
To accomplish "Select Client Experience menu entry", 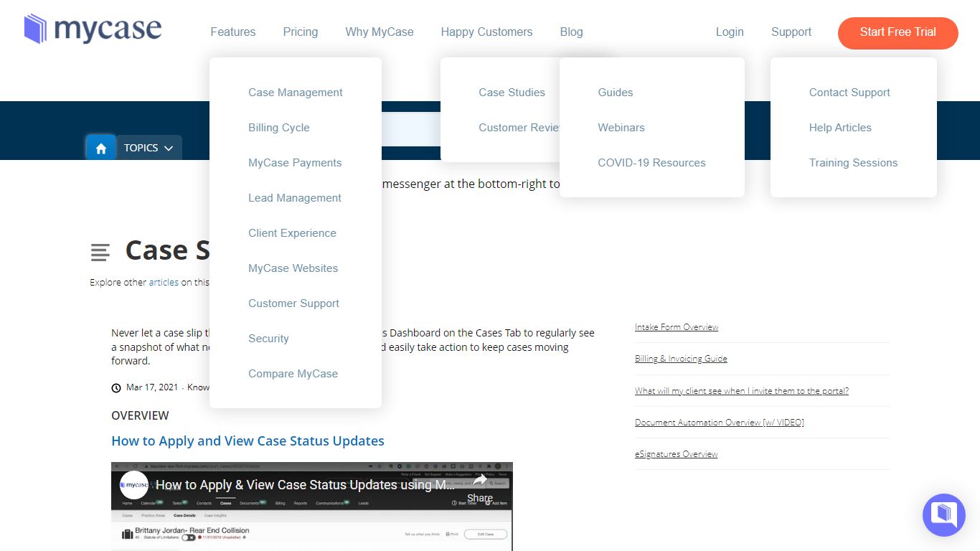I will [x=292, y=233].
